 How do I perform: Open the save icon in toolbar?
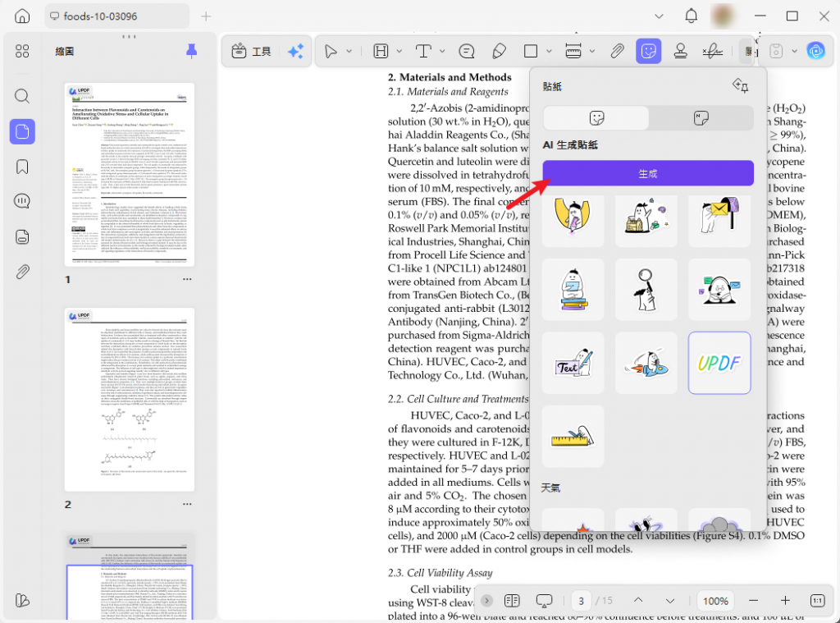pyautogui.click(x=776, y=52)
